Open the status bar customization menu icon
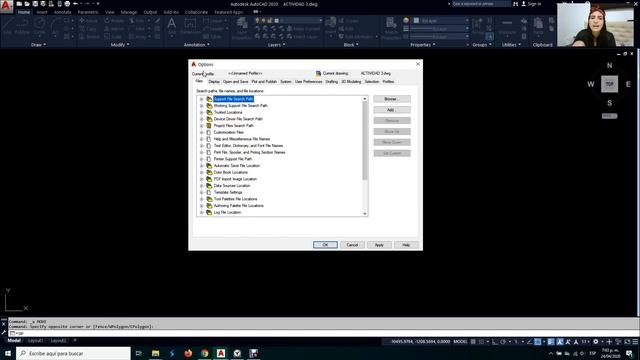 click(635, 342)
